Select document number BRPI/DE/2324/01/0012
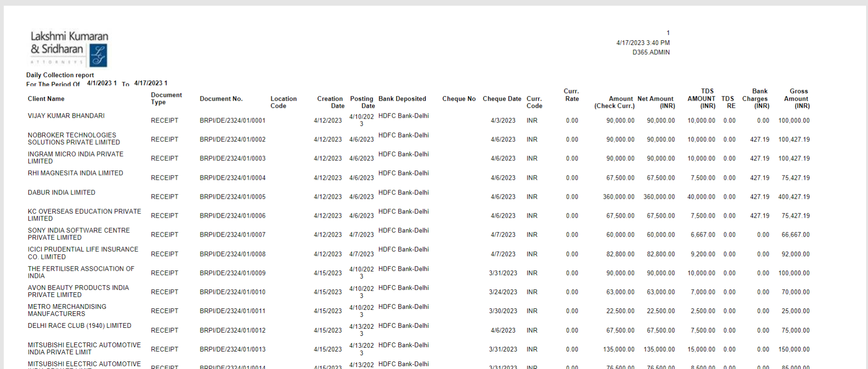Image resolution: width=868 pixels, height=369 pixels. [232, 330]
